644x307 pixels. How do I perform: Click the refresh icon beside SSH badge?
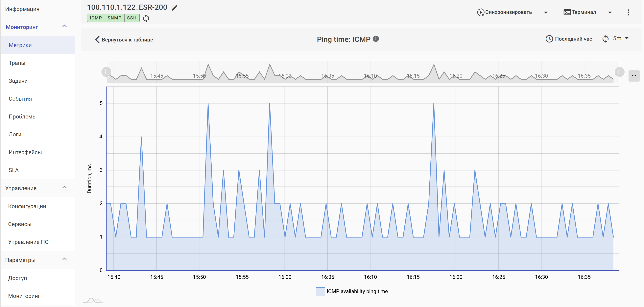[146, 18]
